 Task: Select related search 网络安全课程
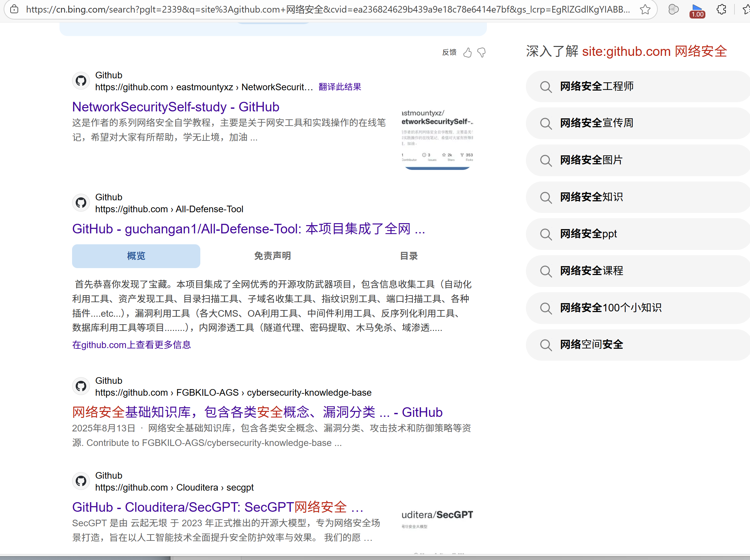click(591, 271)
